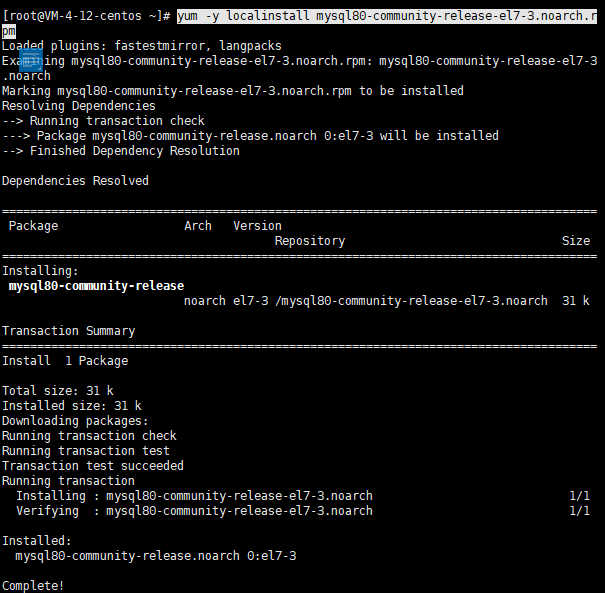Click the "Repository" column header

point(310,241)
